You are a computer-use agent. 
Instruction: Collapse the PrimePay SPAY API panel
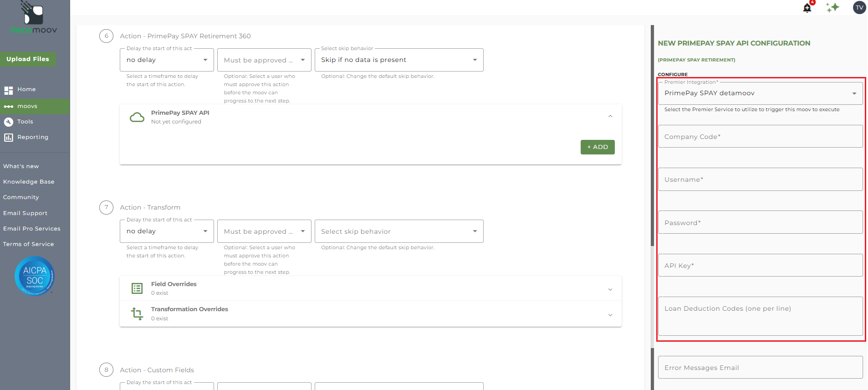click(x=610, y=117)
